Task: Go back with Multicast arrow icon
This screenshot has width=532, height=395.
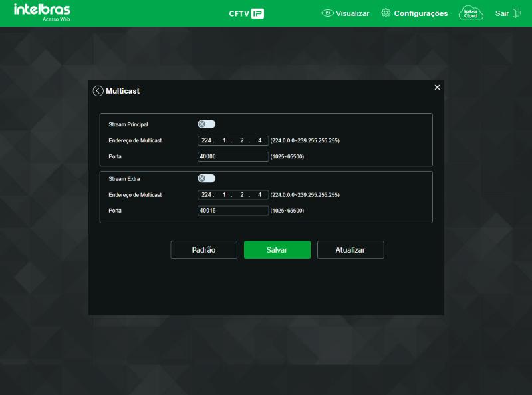Action: click(x=98, y=91)
